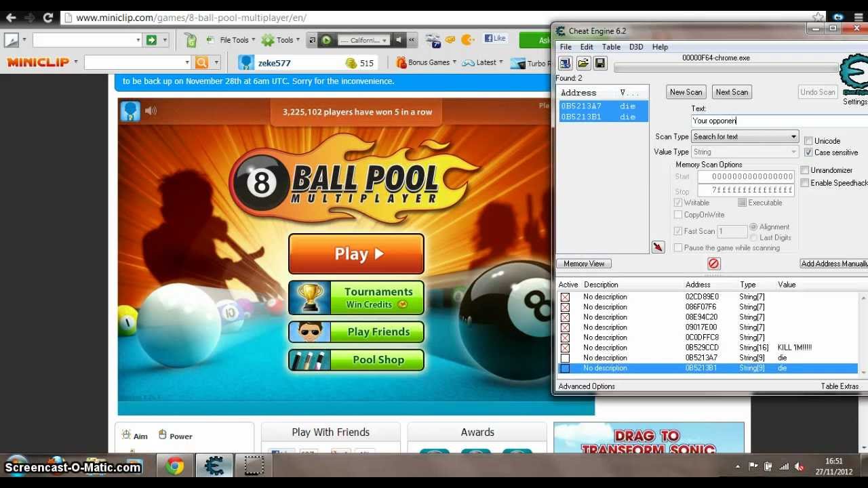Click the Chrome address bar URL
Image resolution: width=868 pixels, height=488 pixels.
pos(191,18)
